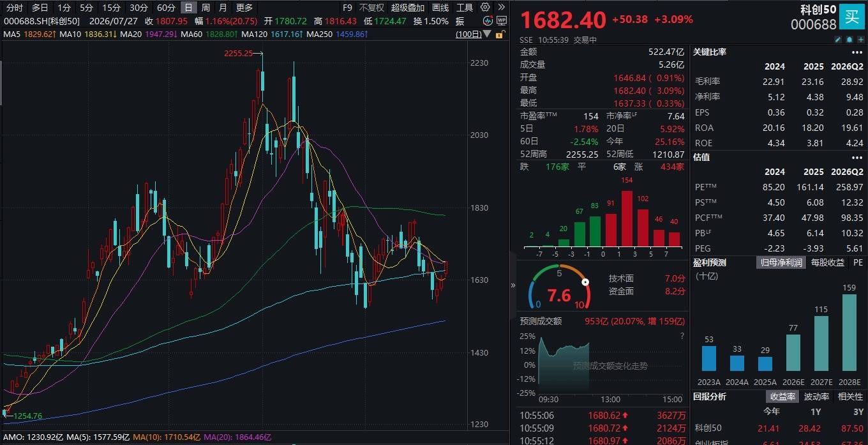Viewport: 868px width, 445px height.
Task: Collapse side panel with the » handle
Action: click(513, 285)
